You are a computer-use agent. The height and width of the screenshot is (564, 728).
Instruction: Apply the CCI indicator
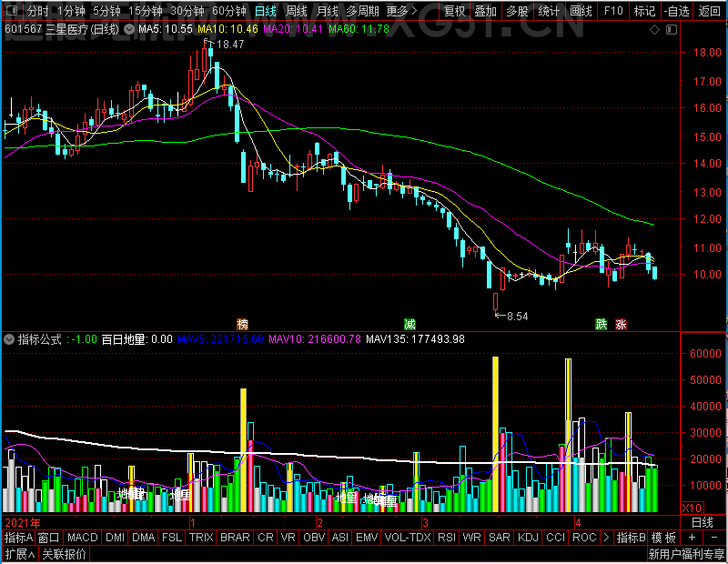coord(556,538)
